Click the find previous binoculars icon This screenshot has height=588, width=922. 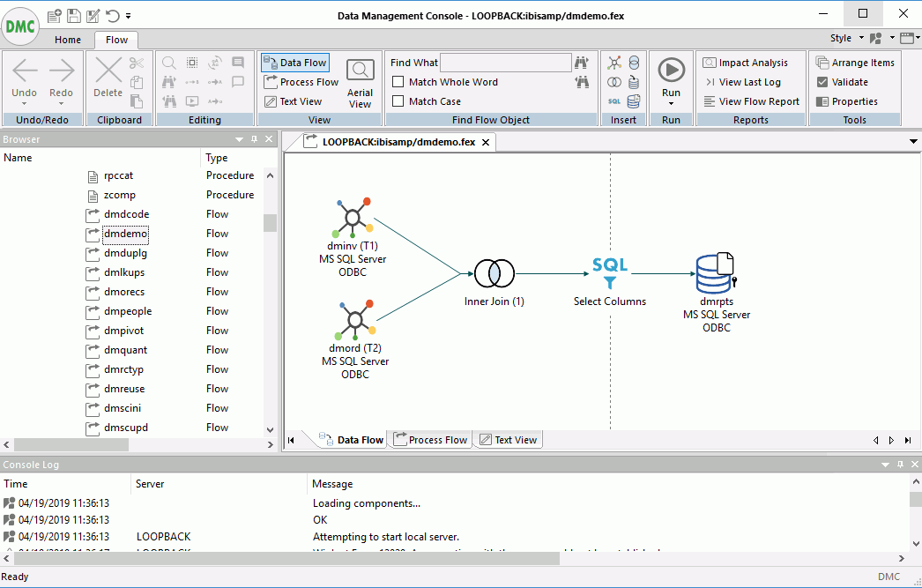(582, 82)
